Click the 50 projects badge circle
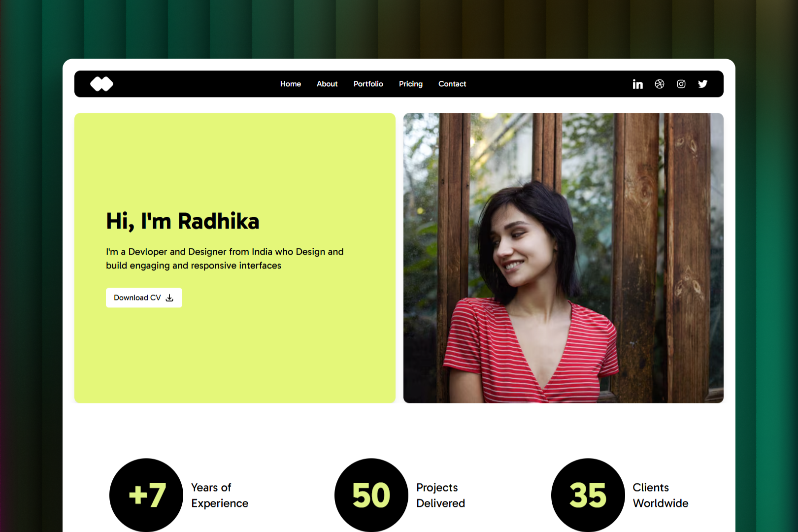Viewport: 798px width, 532px height. point(371,495)
